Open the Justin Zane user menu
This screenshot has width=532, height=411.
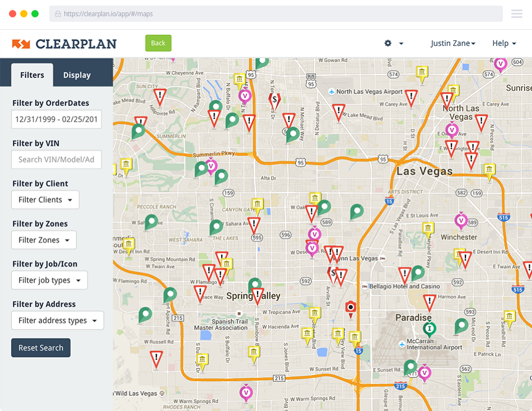pos(452,43)
